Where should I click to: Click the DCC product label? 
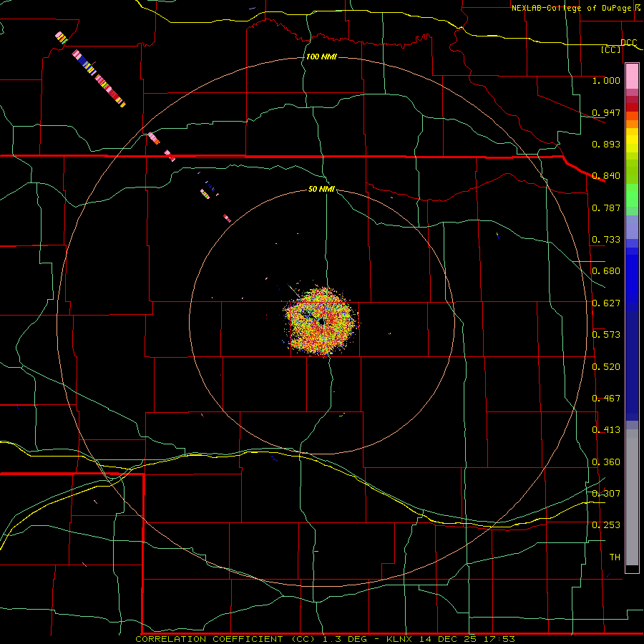tap(629, 43)
